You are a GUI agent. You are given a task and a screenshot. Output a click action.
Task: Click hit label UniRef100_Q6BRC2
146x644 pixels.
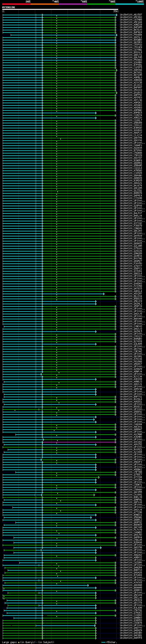[x=131, y=520]
